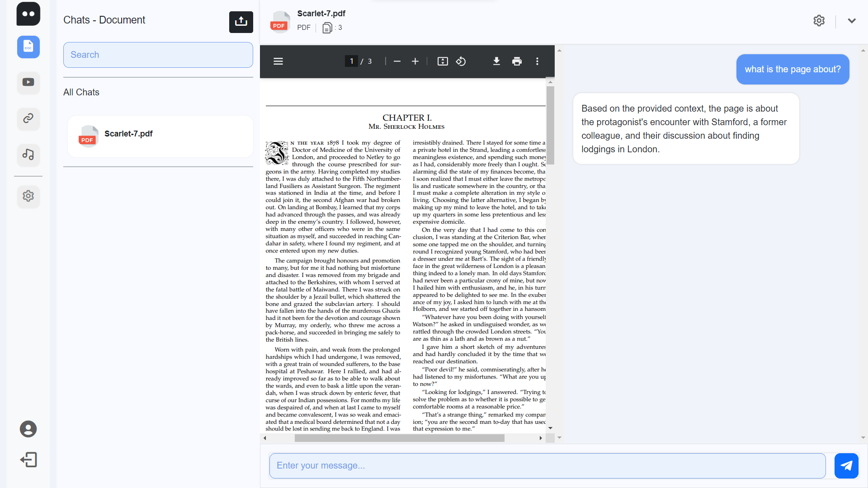Open the link chat sidebar icon
868x488 pixels.
pyautogui.click(x=28, y=118)
